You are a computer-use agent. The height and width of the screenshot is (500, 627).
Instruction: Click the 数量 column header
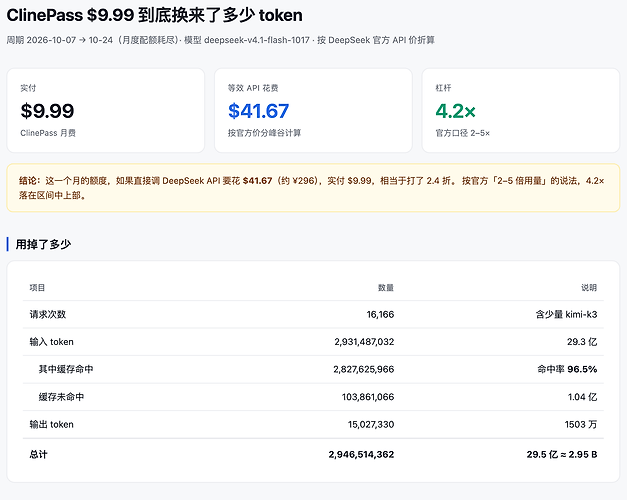pyautogui.click(x=386, y=288)
